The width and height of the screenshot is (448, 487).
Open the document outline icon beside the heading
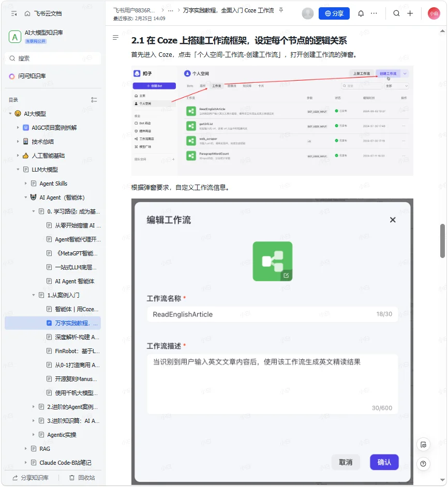(116, 38)
